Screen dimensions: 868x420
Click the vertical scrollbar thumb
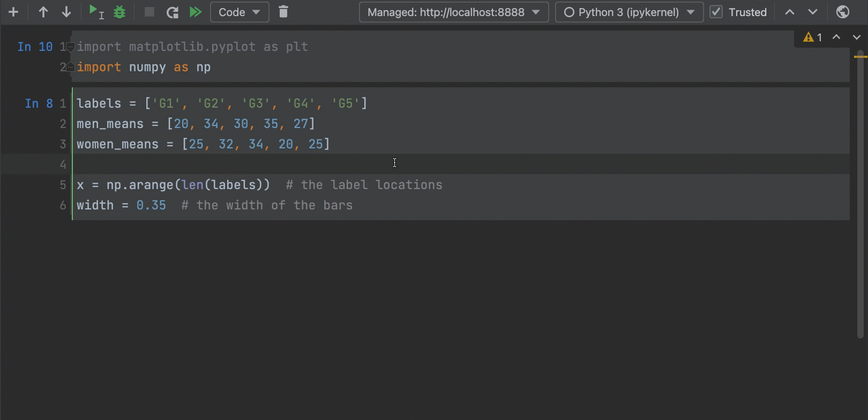coord(860,193)
